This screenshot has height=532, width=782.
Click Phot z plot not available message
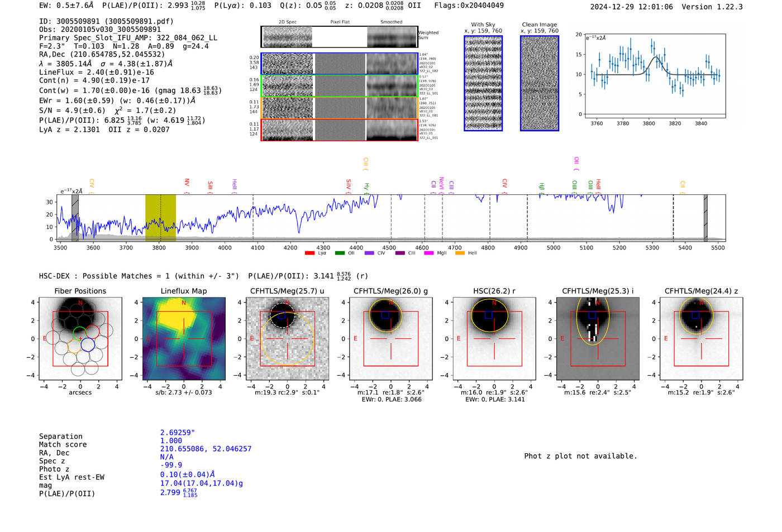pyautogui.click(x=580, y=456)
